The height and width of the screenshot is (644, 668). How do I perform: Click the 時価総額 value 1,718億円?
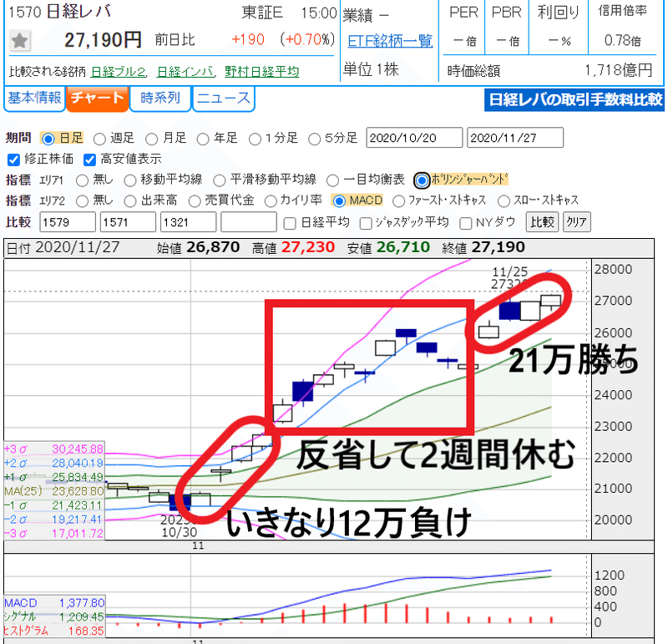[x=618, y=70]
